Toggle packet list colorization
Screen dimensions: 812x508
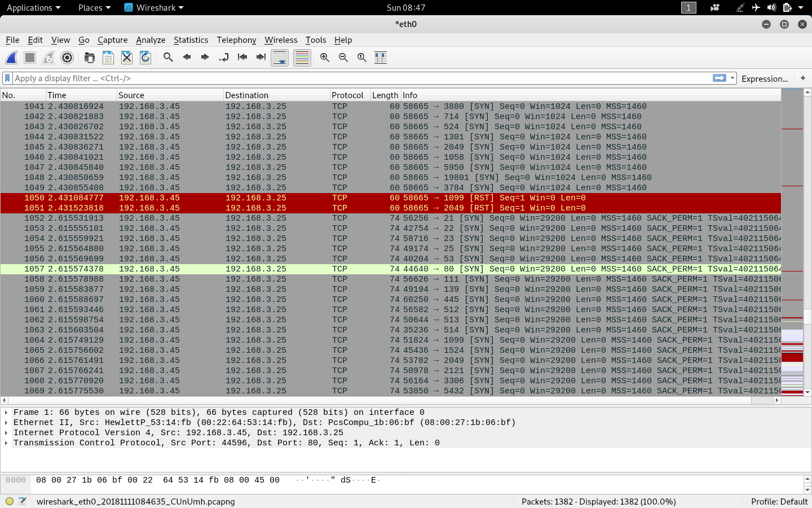302,58
